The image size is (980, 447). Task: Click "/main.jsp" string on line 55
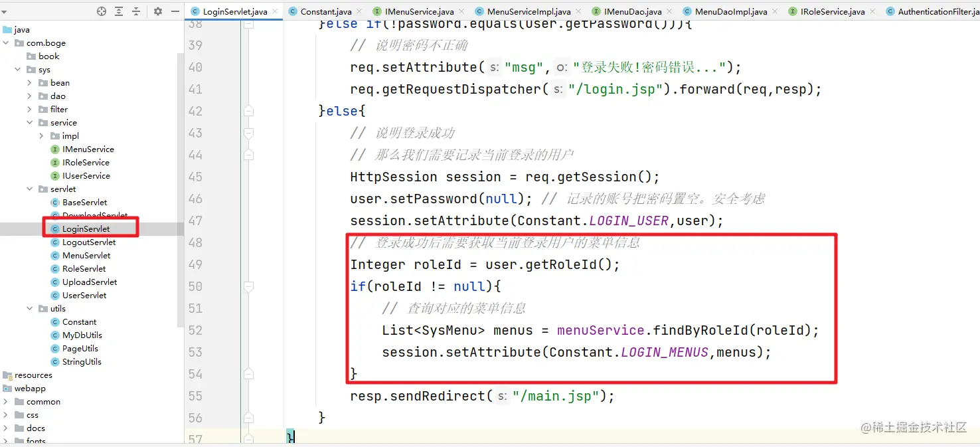(556, 396)
